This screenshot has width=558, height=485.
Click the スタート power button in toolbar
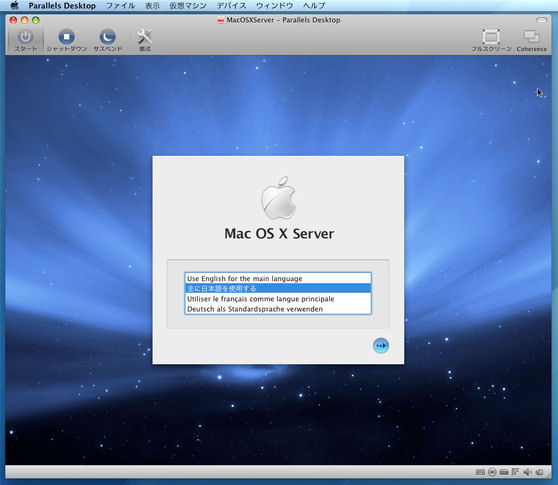coord(26,37)
